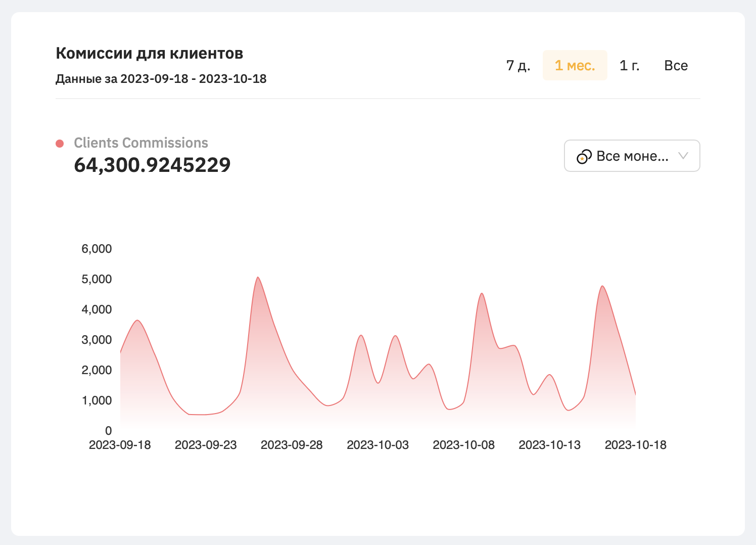This screenshot has width=756, height=545.
Task: Toggle the Clients Commissions legend label
Action: click(141, 143)
